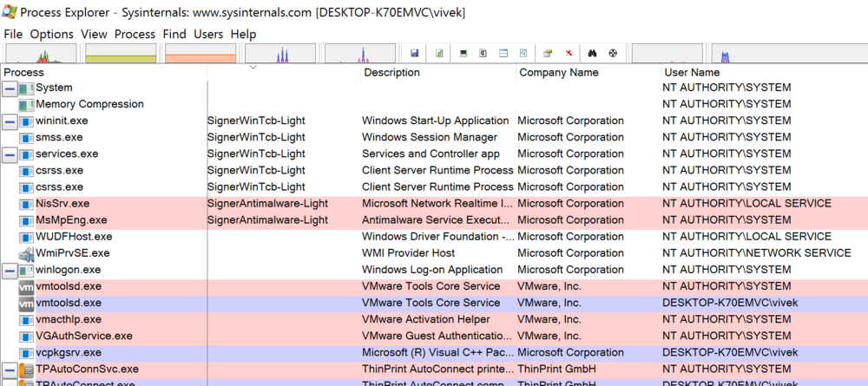This screenshot has height=386, width=868.
Task: Click the Refresh Now toolbar icon
Action: (440, 53)
